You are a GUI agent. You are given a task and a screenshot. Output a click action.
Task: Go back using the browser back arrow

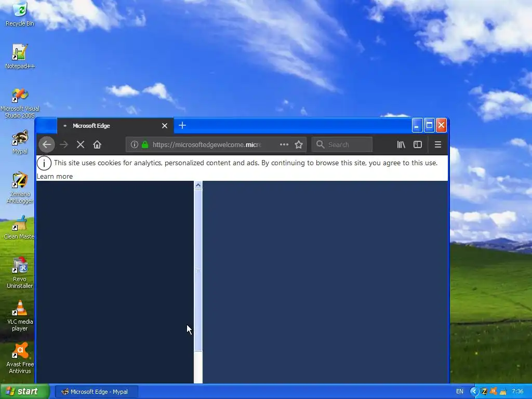[47, 144]
